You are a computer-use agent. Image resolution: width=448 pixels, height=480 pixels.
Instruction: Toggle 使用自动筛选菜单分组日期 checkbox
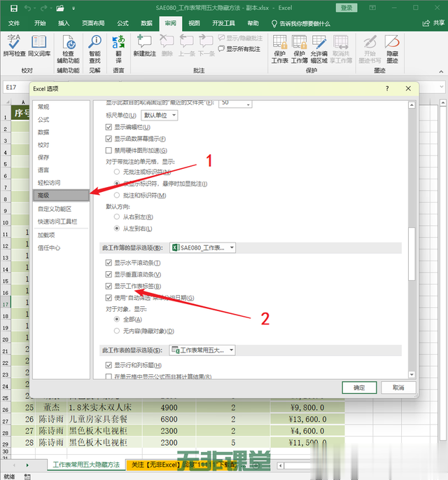(108, 298)
